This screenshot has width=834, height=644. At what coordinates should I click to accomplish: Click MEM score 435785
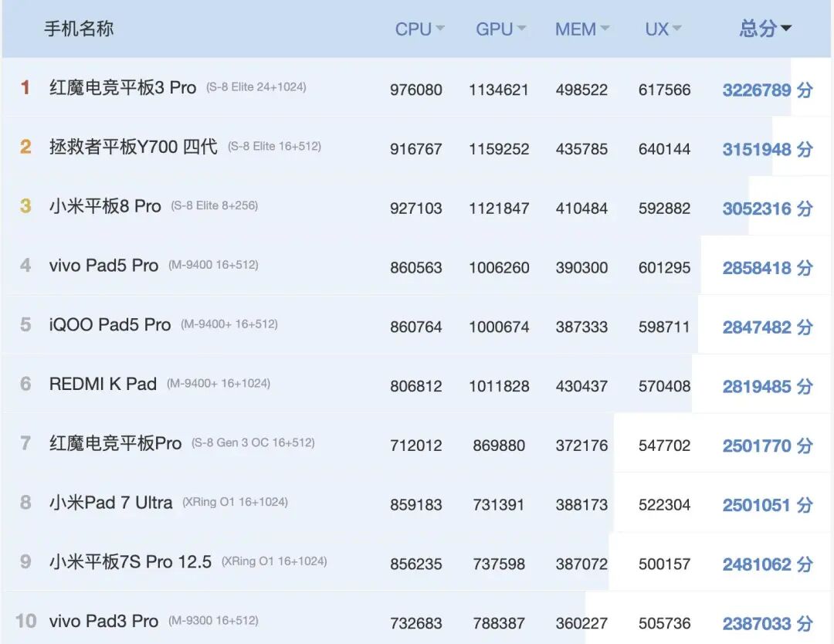582,149
